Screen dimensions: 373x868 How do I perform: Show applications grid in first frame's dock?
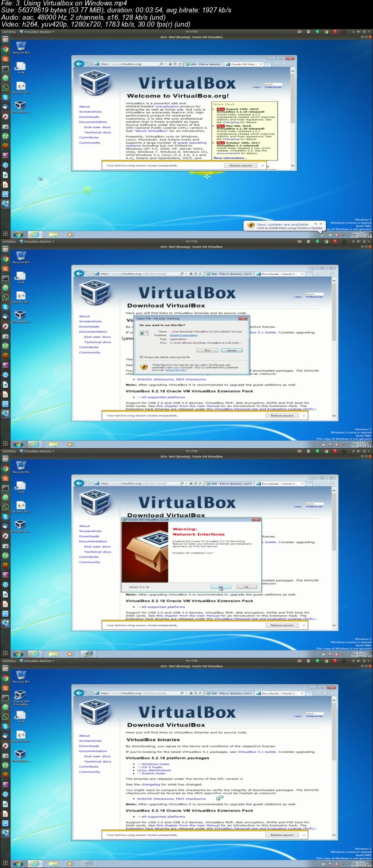(5, 234)
